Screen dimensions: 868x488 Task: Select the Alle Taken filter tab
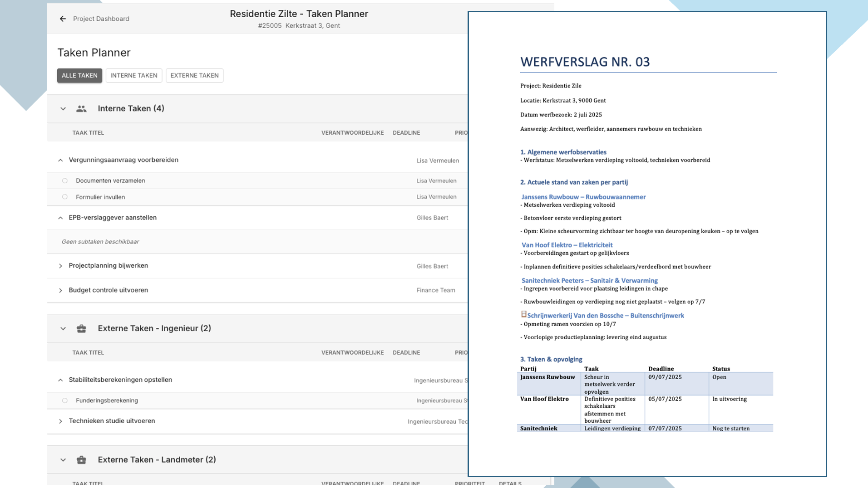tap(79, 75)
